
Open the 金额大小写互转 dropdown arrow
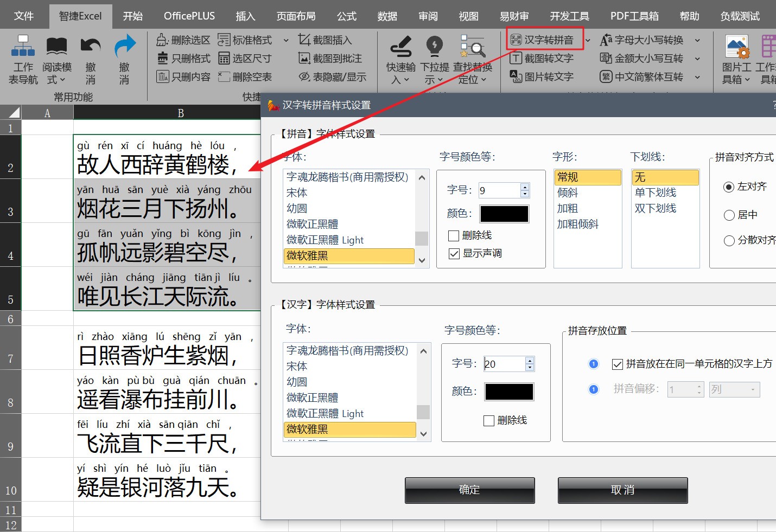pos(697,59)
